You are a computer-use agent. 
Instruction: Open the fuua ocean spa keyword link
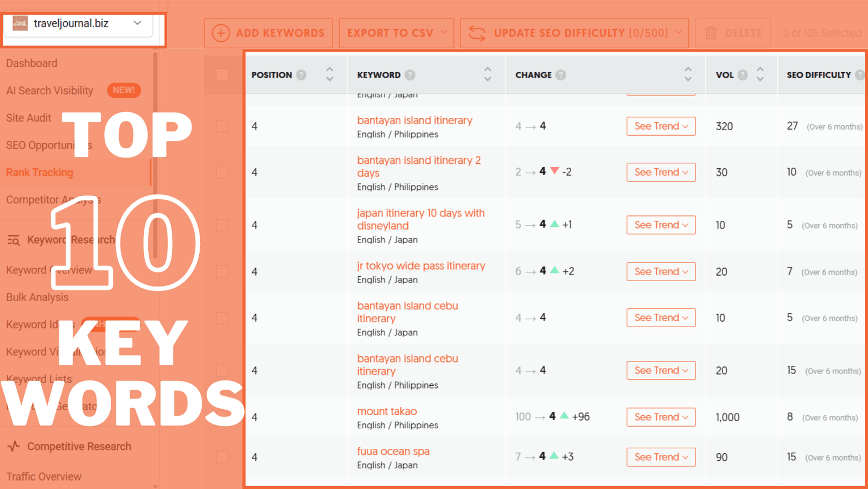(393, 451)
